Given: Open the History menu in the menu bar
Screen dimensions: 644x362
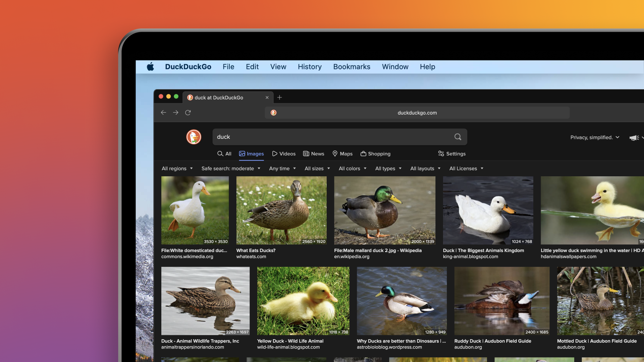Looking at the screenshot, I should click(x=309, y=67).
